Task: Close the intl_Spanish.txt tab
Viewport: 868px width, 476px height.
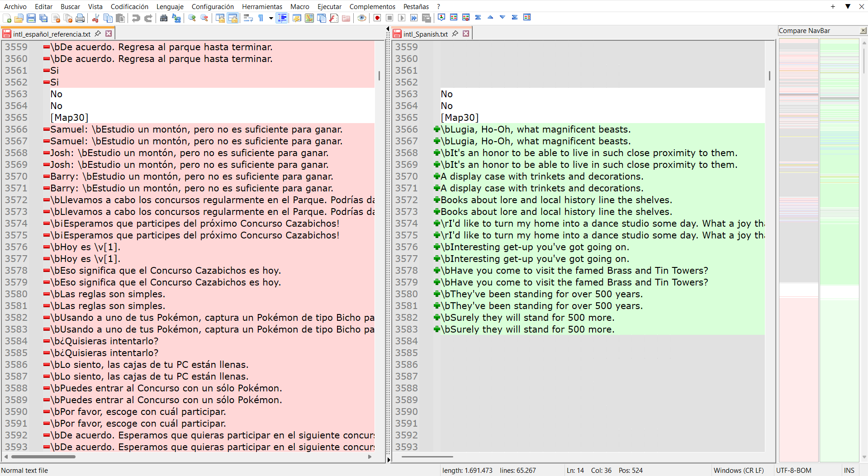Action: (x=466, y=33)
